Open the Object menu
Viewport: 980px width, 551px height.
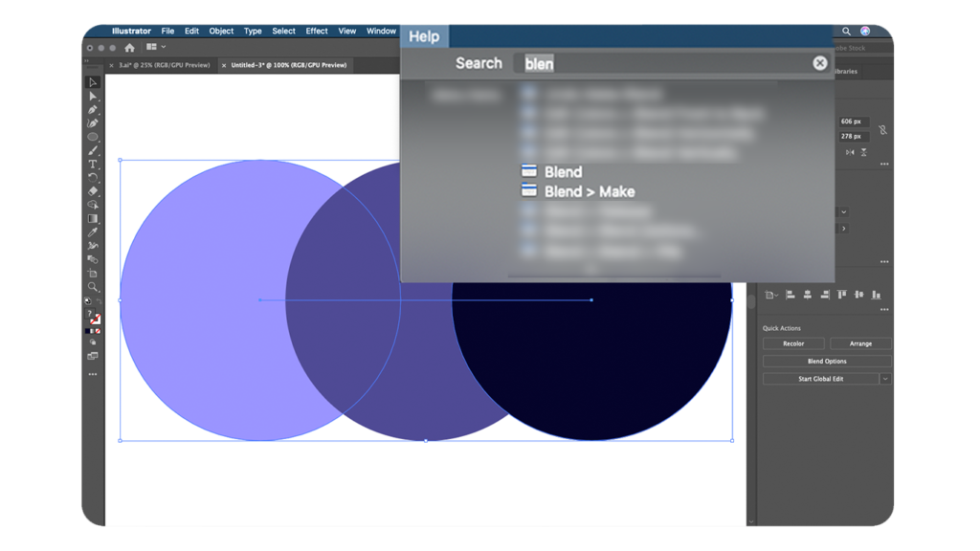coord(221,32)
